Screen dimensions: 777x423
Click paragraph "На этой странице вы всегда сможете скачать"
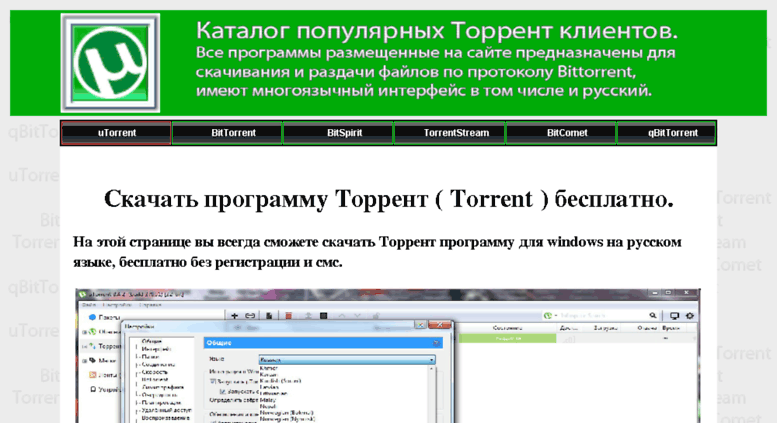point(377,252)
